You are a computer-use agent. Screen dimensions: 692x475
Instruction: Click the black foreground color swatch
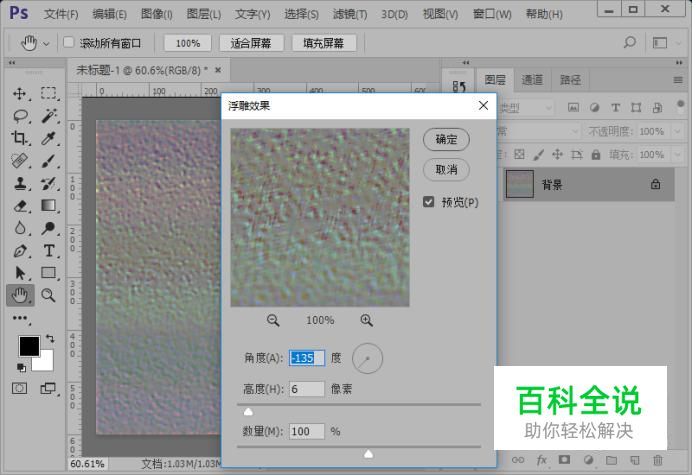coord(29,346)
